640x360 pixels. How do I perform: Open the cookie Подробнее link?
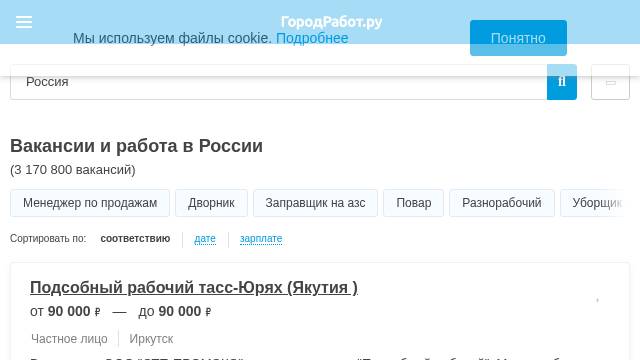pos(312,38)
